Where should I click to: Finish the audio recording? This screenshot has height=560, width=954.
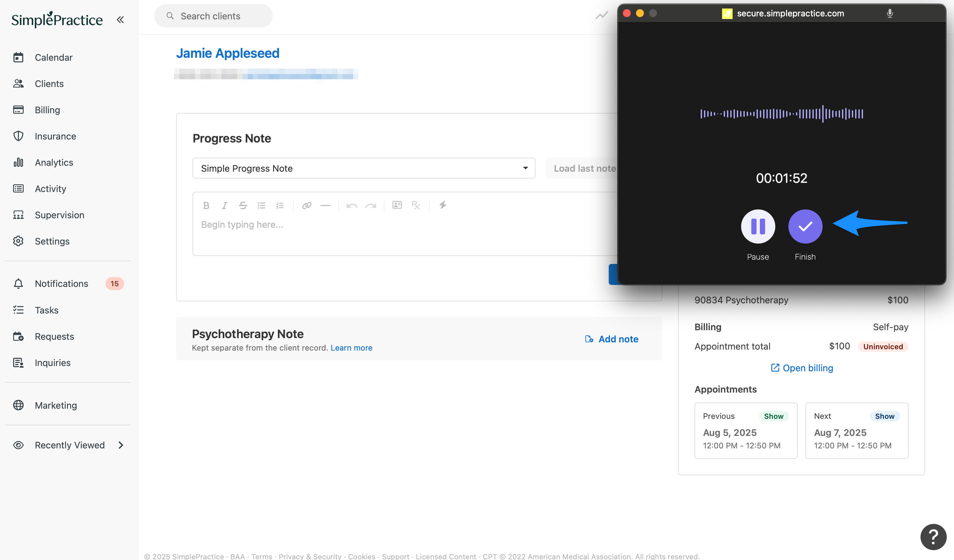coord(805,226)
